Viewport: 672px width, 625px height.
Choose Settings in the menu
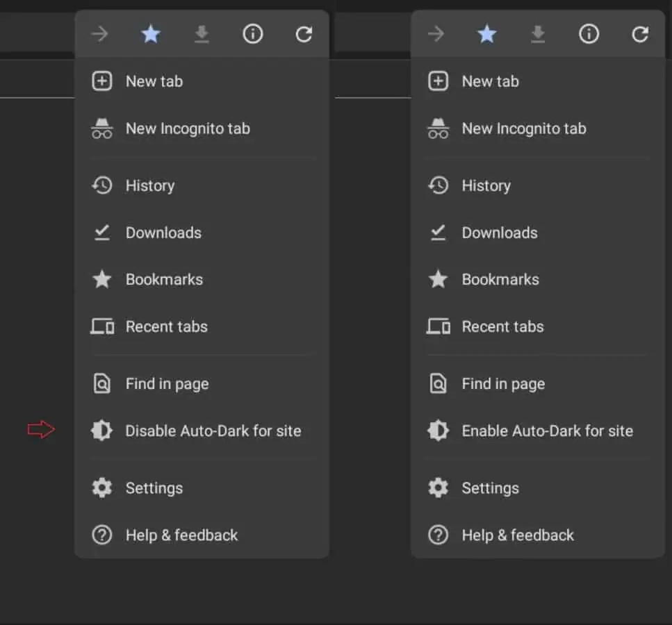(154, 487)
